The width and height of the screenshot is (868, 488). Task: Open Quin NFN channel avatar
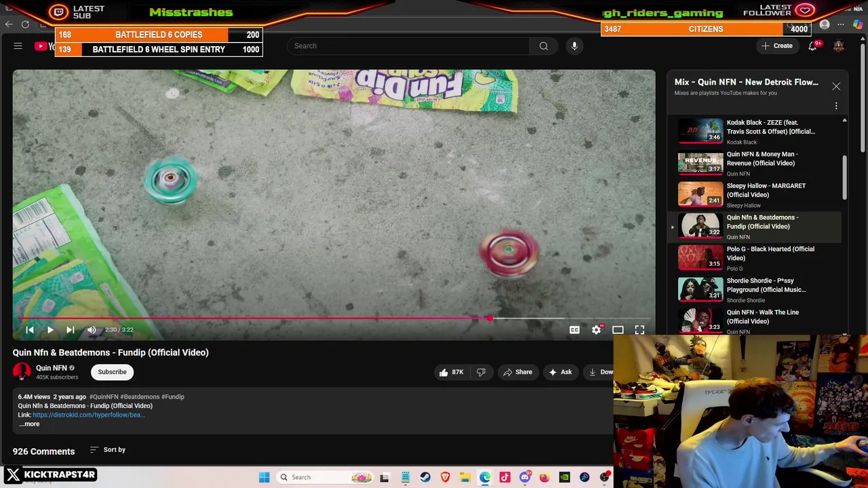click(x=22, y=372)
